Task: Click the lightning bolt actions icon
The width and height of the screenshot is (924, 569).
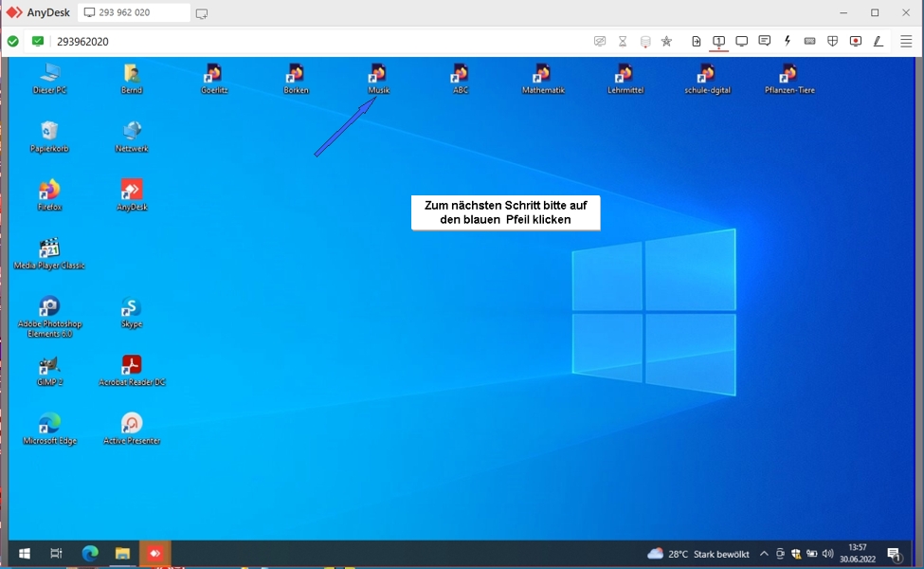Action: point(788,42)
